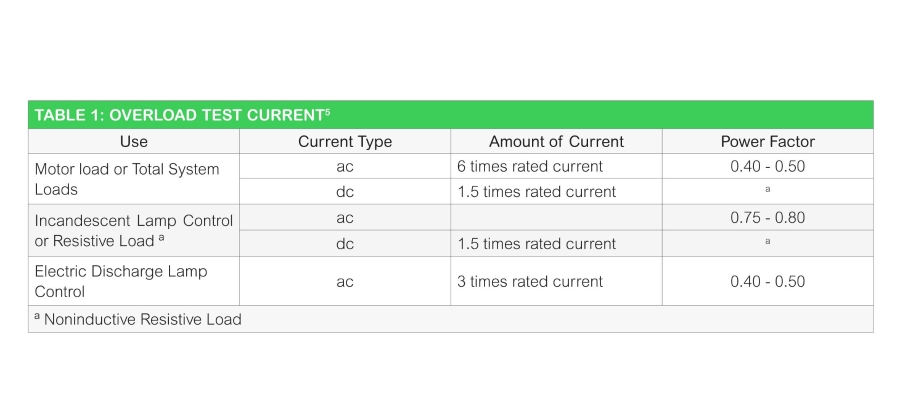900x411 pixels.
Task: Click the green Table 1 title bar
Action: coord(451,115)
